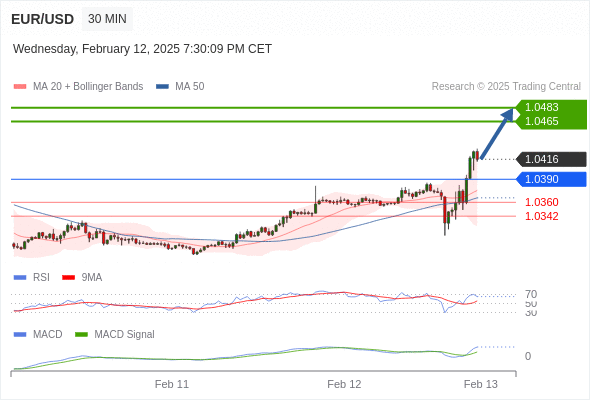Viewport: 590px width, 400px height.
Task: Click the EUR/USD pair title
Action: 43,19
